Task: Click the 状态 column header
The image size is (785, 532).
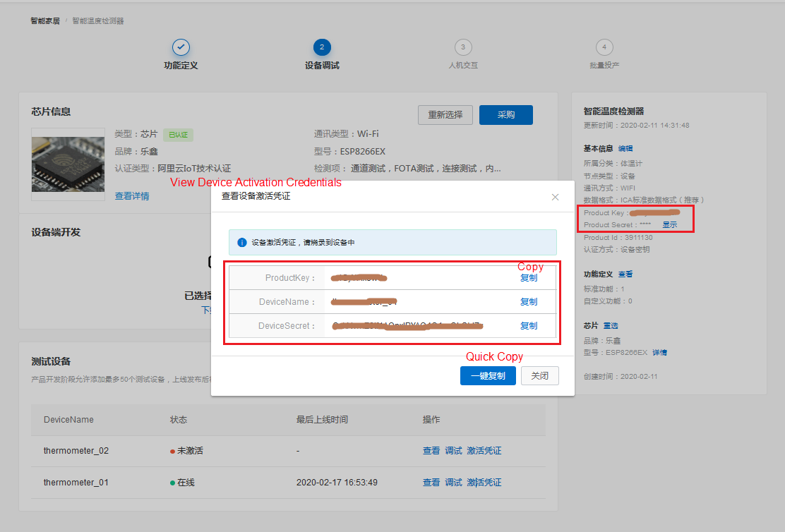Action: coord(178,420)
